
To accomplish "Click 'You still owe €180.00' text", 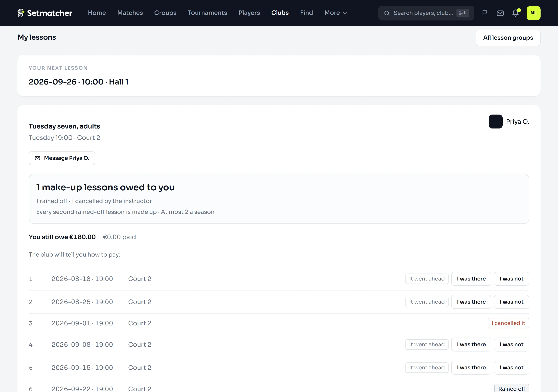I will point(62,237).
